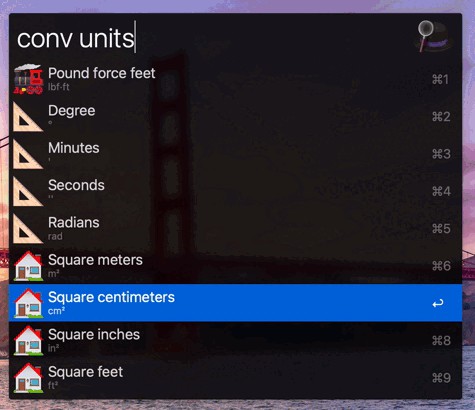This screenshot has height=410, width=475.
Task: Click the house icon beside Square inches
Action: [28, 341]
